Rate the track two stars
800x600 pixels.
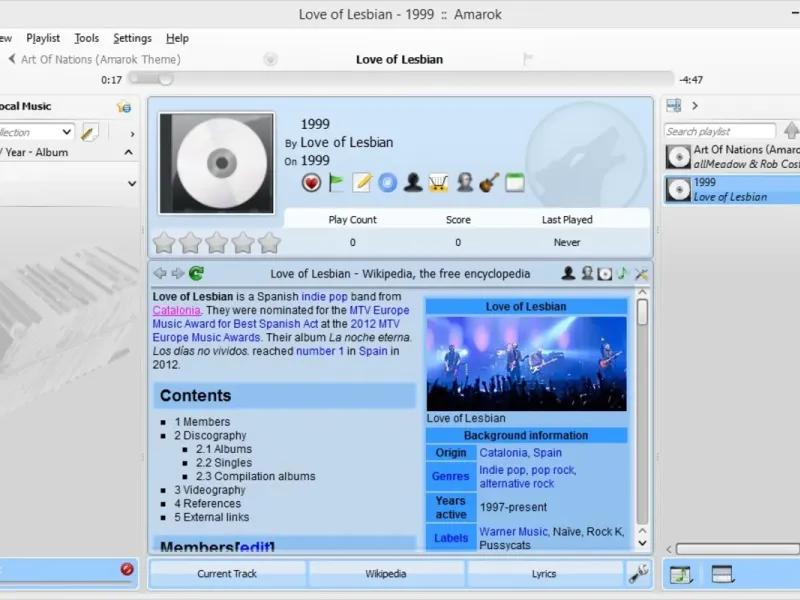190,243
